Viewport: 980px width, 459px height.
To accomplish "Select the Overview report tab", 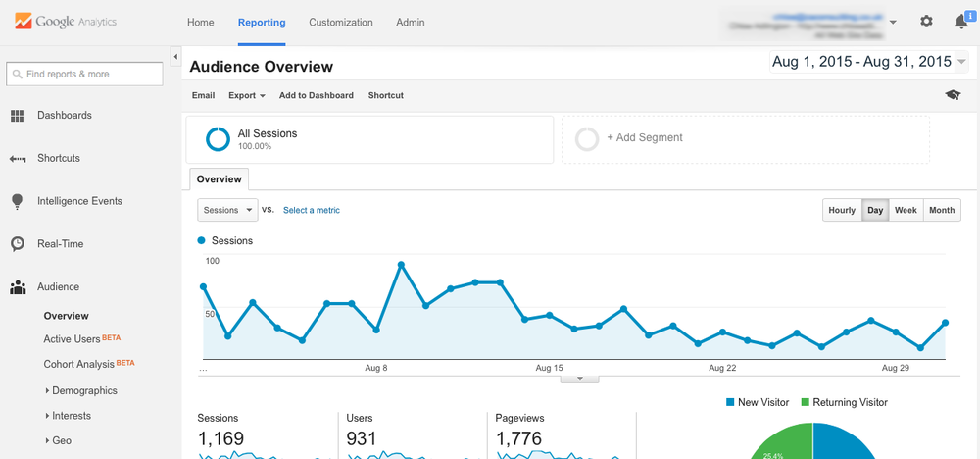I will pyautogui.click(x=219, y=179).
